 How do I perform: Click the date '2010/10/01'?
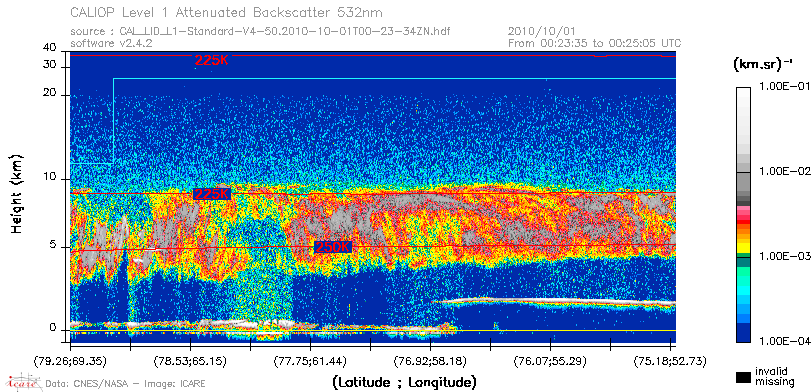tap(542, 32)
